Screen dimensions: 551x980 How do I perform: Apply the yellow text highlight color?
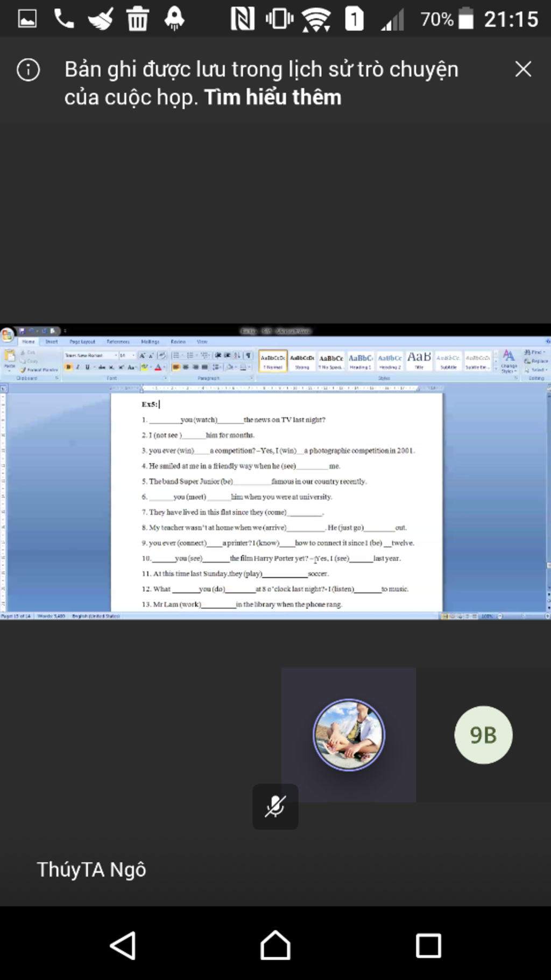[144, 367]
